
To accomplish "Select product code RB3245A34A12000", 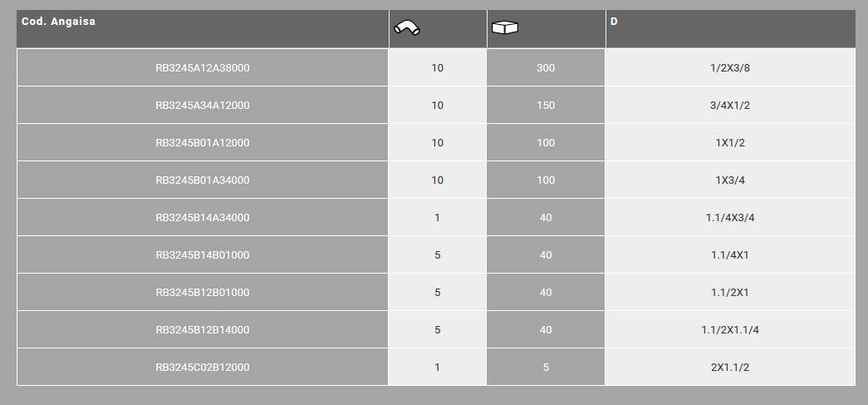I will point(203,106).
